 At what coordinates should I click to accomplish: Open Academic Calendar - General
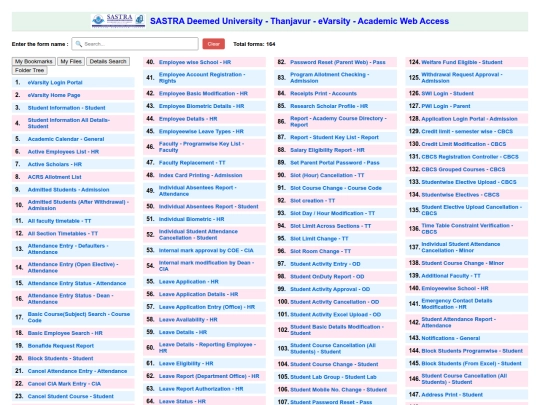(66, 139)
